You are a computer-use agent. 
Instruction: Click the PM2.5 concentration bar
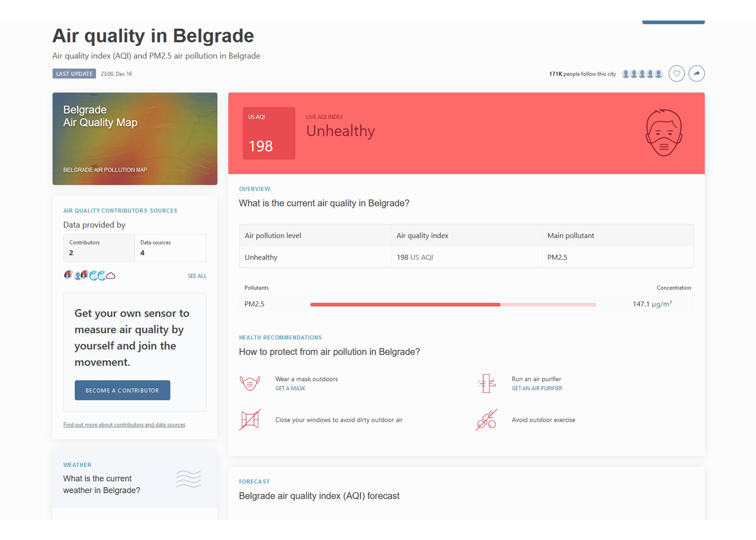coord(453,305)
